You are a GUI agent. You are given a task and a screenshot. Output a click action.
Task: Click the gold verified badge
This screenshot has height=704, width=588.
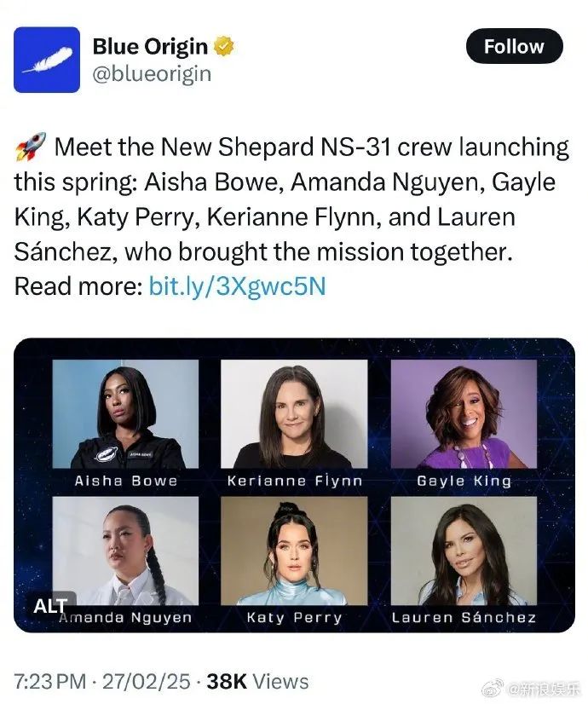[x=223, y=46]
